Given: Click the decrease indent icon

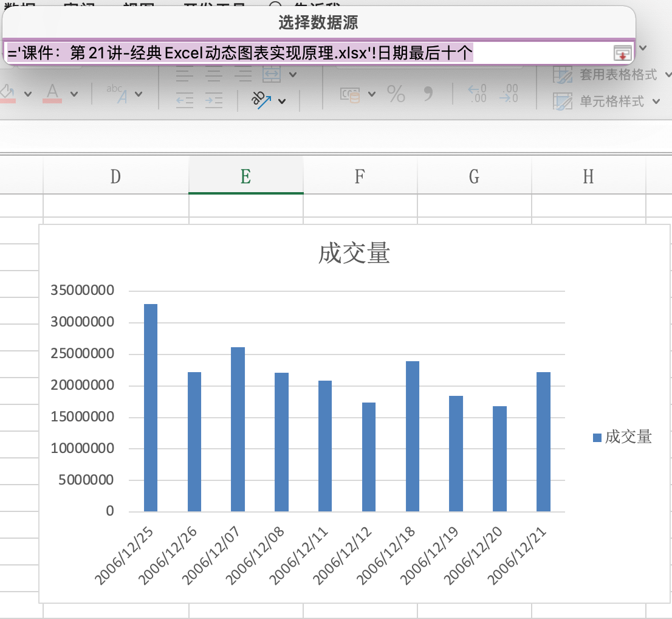Looking at the screenshot, I should (x=185, y=100).
